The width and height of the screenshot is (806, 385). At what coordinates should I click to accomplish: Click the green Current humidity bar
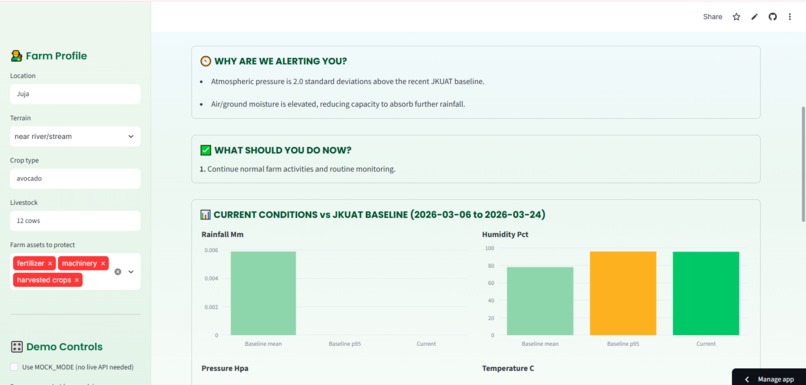[706, 293]
